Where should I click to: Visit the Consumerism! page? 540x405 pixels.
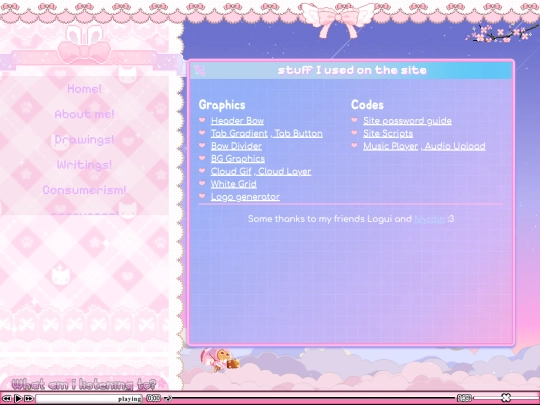tap(84, 190)
